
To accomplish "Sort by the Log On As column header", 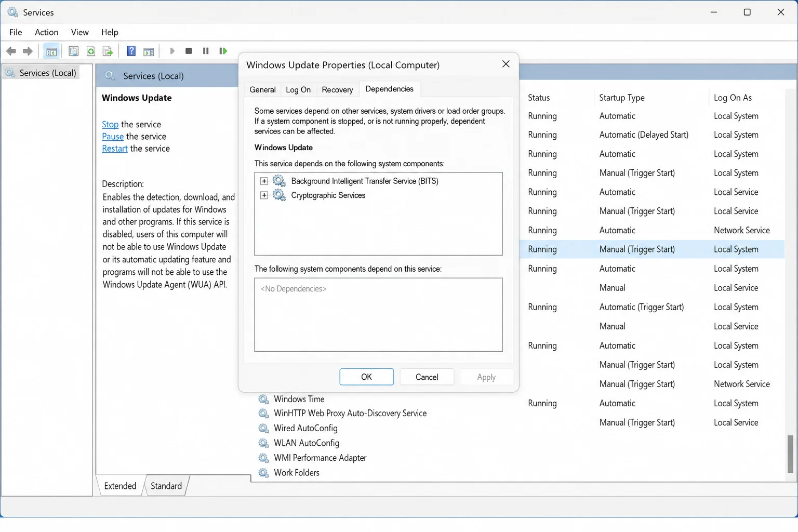I will click(x=733, y=98).
